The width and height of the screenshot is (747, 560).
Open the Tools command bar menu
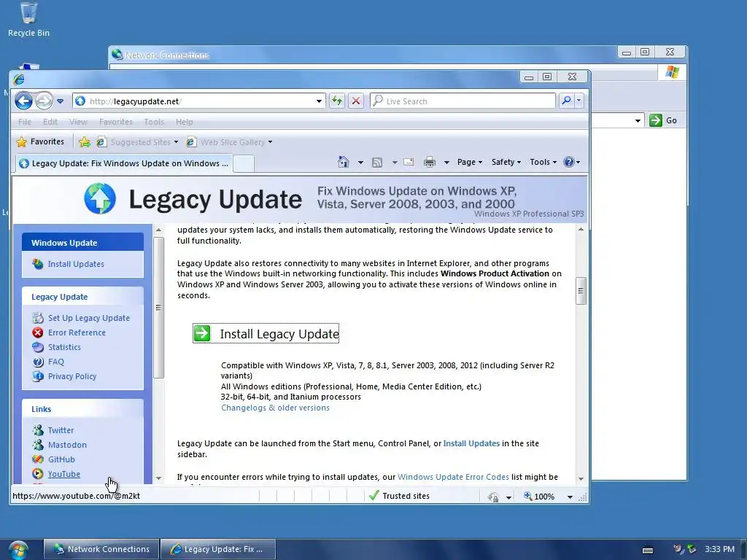pos(543,162)
